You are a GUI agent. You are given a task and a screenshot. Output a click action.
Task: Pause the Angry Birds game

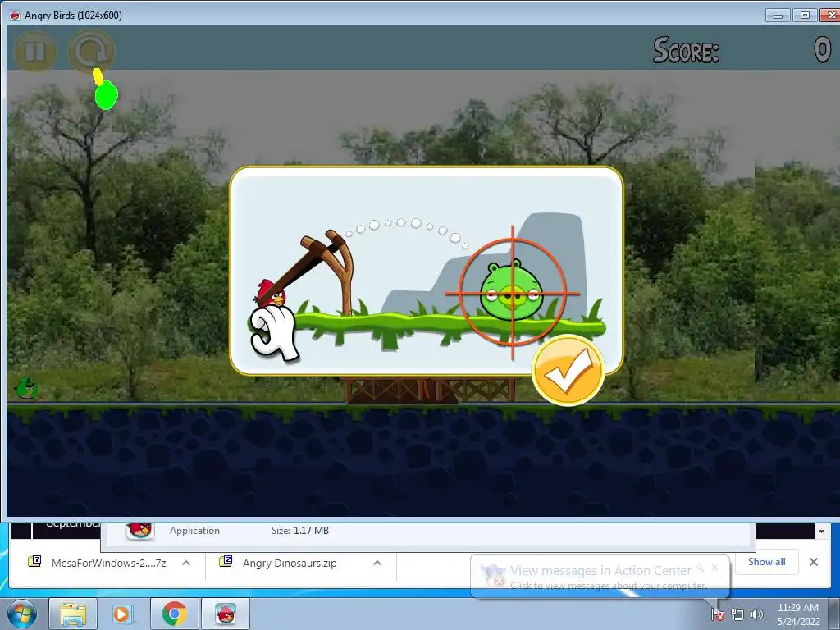point(35,52)
